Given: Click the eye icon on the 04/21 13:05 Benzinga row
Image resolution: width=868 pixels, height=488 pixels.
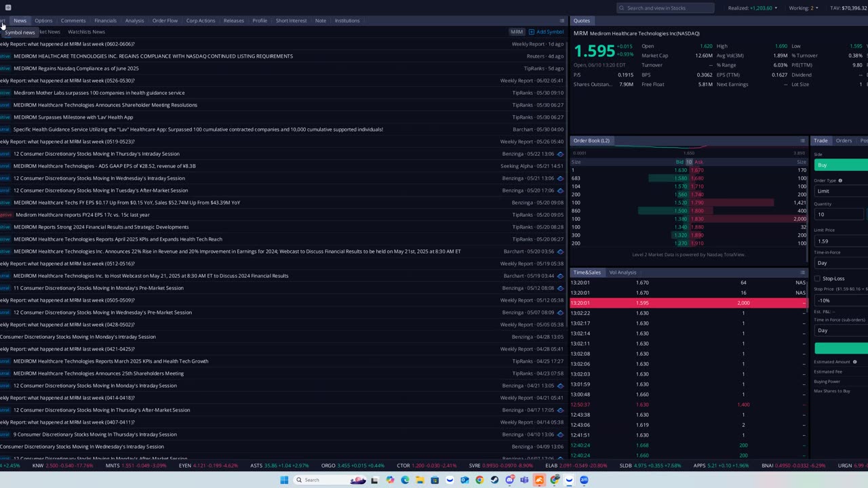Looking at the screenshot, I should [x=560, y=386].
